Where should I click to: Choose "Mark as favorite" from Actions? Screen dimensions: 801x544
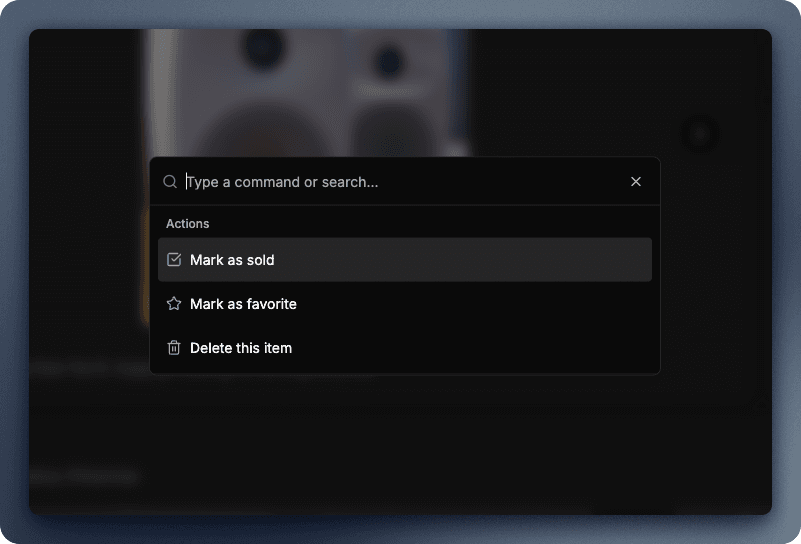point(404,304)
